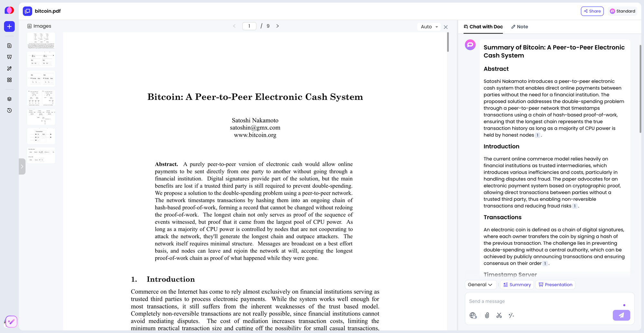Viewport: 644px width, 333px height.
Task: Click the slash commands icon
Action: pyautogui.click(x=511, y=316)
